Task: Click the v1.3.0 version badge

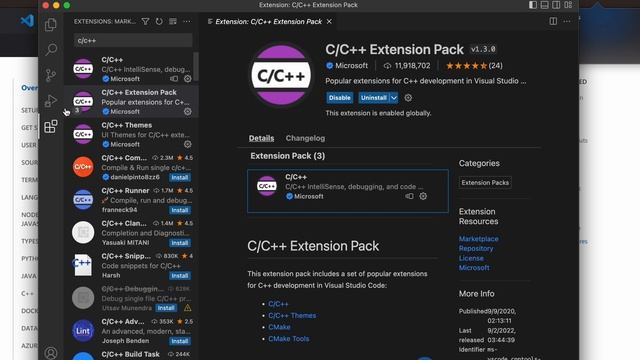Action: pyautogui.click(x=483, y=49)
